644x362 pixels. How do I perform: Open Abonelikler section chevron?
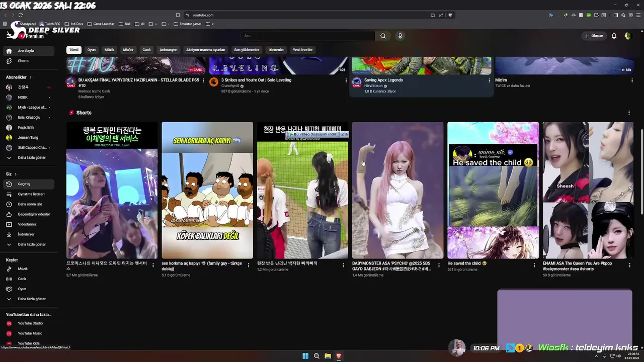coord(30,77)
